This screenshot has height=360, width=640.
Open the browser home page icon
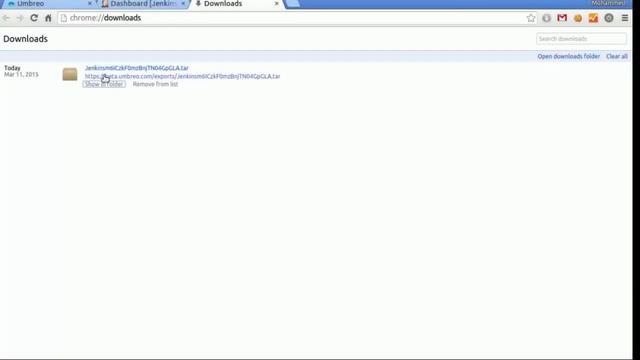48,18
